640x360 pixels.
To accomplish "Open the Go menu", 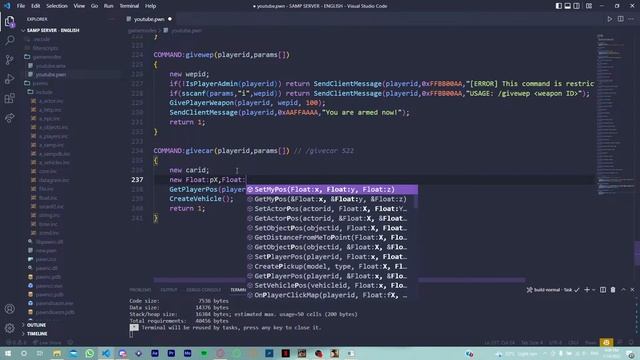I will click(94, 6).
